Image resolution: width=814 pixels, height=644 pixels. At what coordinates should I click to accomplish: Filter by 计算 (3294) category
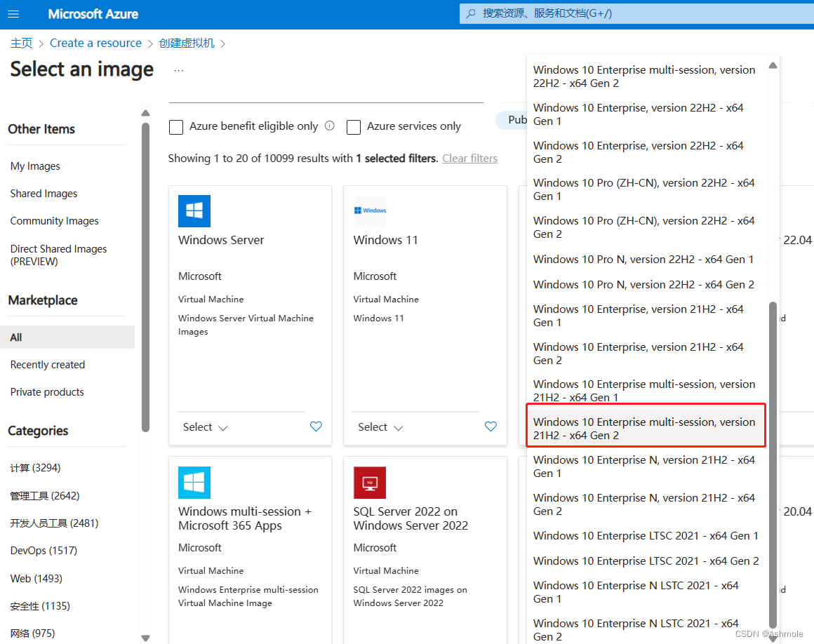click(35, 468)
